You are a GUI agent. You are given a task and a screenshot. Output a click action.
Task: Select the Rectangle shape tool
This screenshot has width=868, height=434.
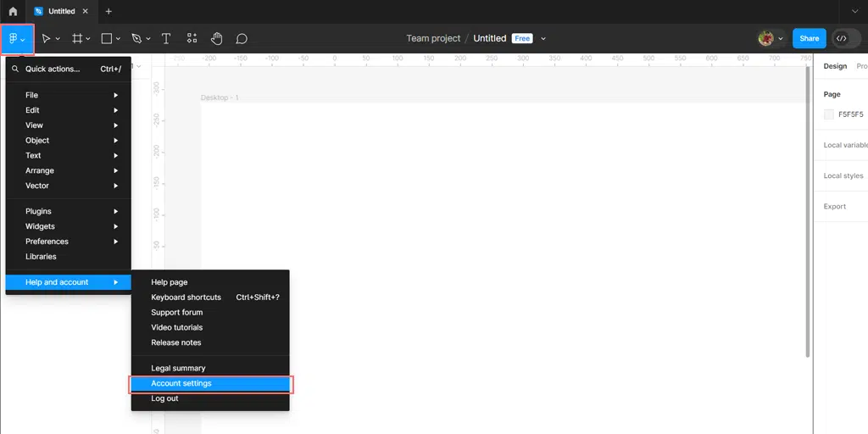(107, 39)
